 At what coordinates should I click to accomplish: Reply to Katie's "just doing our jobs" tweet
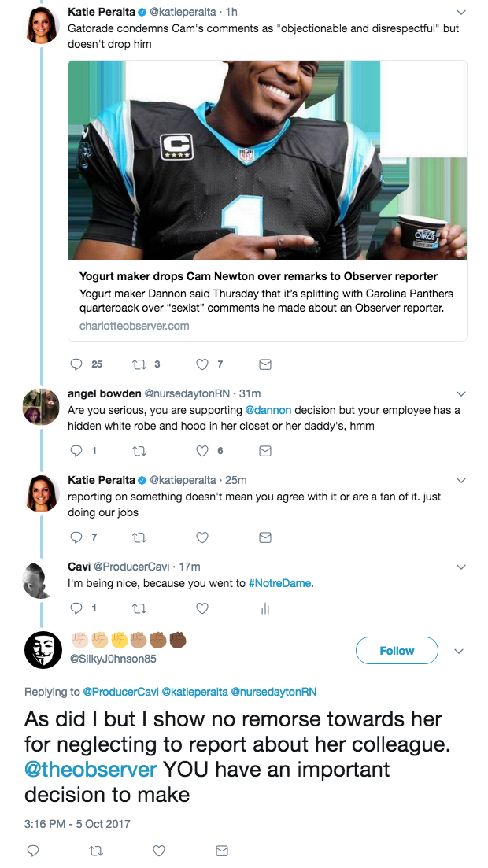coord(76,537)
